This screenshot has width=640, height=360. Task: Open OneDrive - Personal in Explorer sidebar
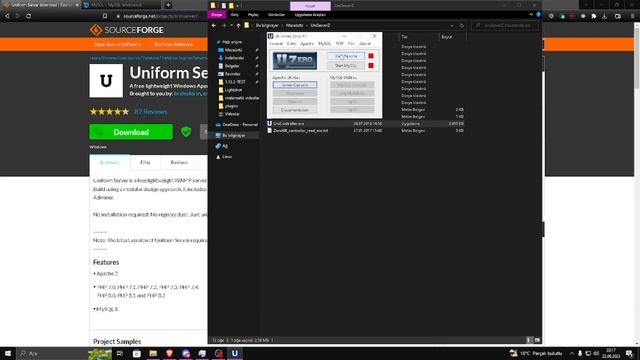point(240,124)
